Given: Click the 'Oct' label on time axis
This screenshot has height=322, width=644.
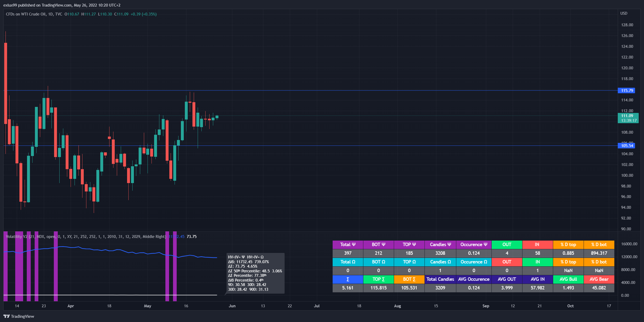Looking at the screenshot, I should [570, 306].
